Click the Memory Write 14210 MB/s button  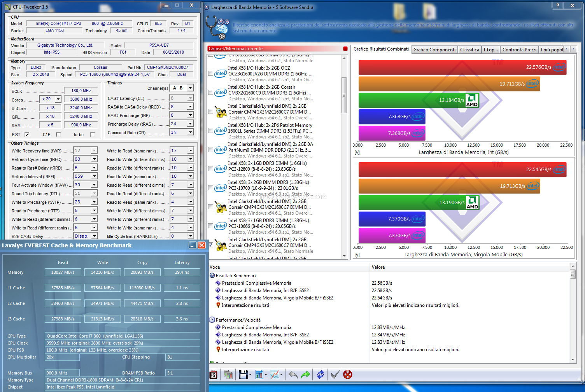(102, 272)
